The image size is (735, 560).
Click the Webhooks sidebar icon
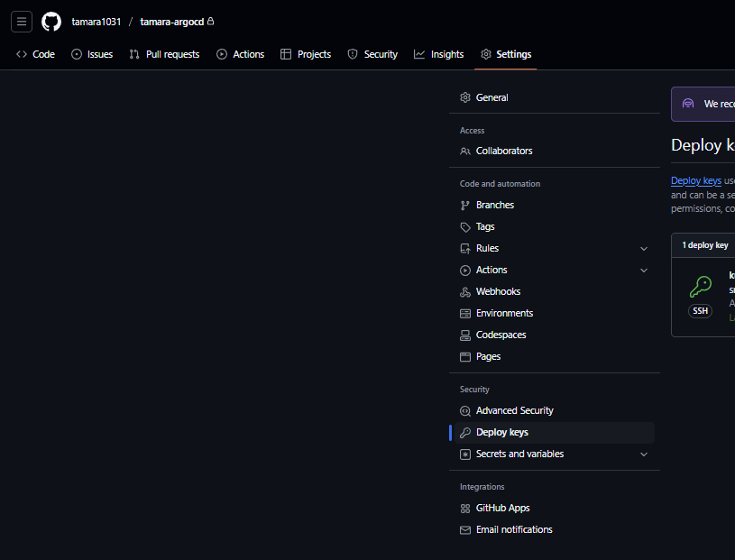(x=465, y=292)
